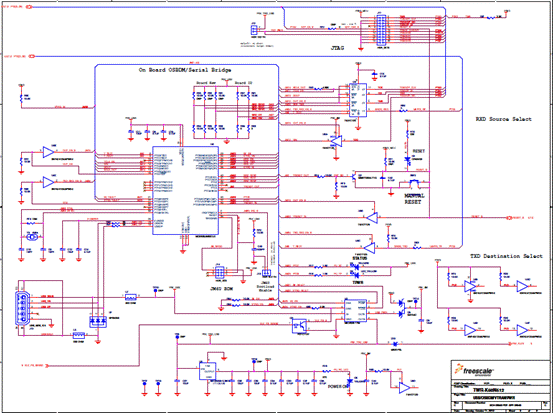Select the large central microcontroller chip
Screen dimensions: 553x413
point(186,190)
